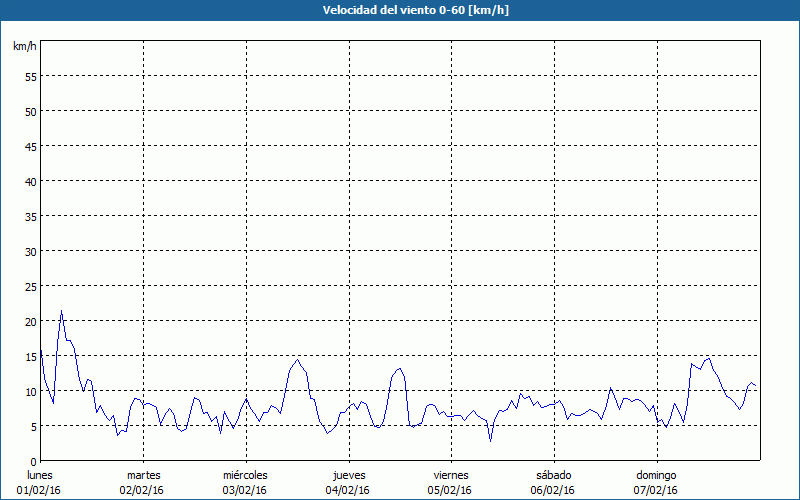Select the domingo day label
The height and width of the screenshot is (500, 800).
tap(656, 475)
